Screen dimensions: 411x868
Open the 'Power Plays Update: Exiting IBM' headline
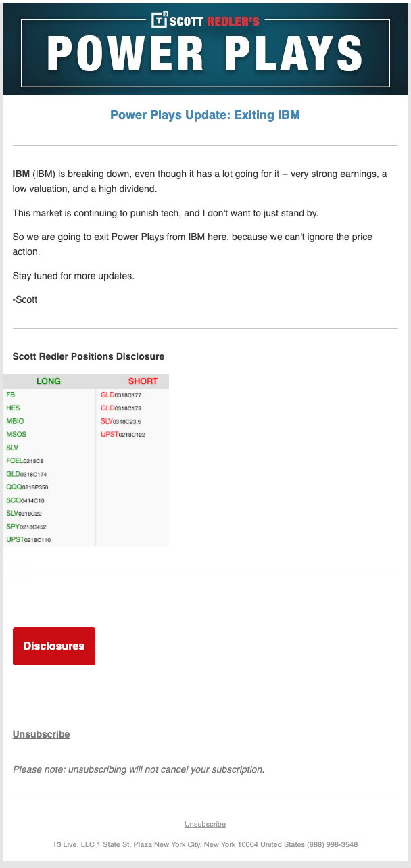click(x=205, y=115)
